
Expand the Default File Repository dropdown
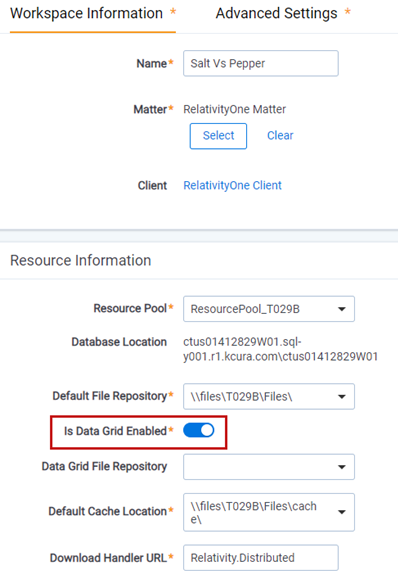269,396
